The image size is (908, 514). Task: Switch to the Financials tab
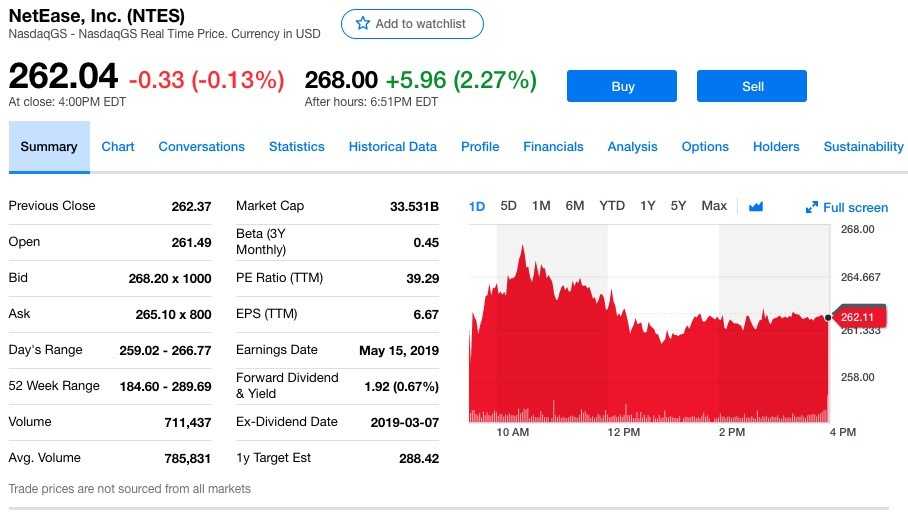(x=553, y=147)
